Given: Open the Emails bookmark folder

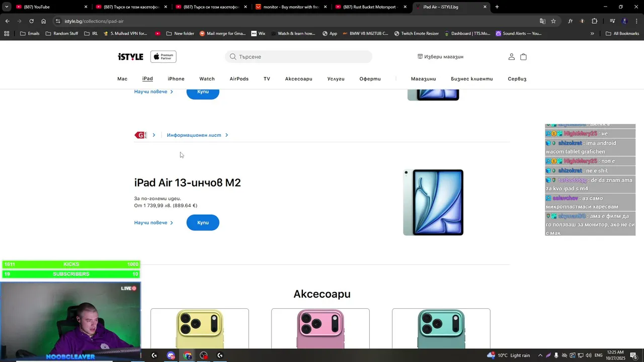Looking at the screenshot, I should [30, 34].
